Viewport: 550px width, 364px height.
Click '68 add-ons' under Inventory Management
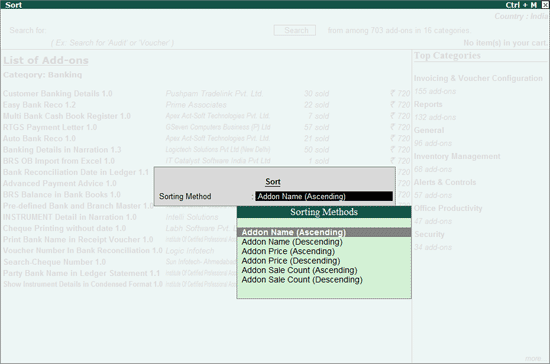click(x=433, y=169)
